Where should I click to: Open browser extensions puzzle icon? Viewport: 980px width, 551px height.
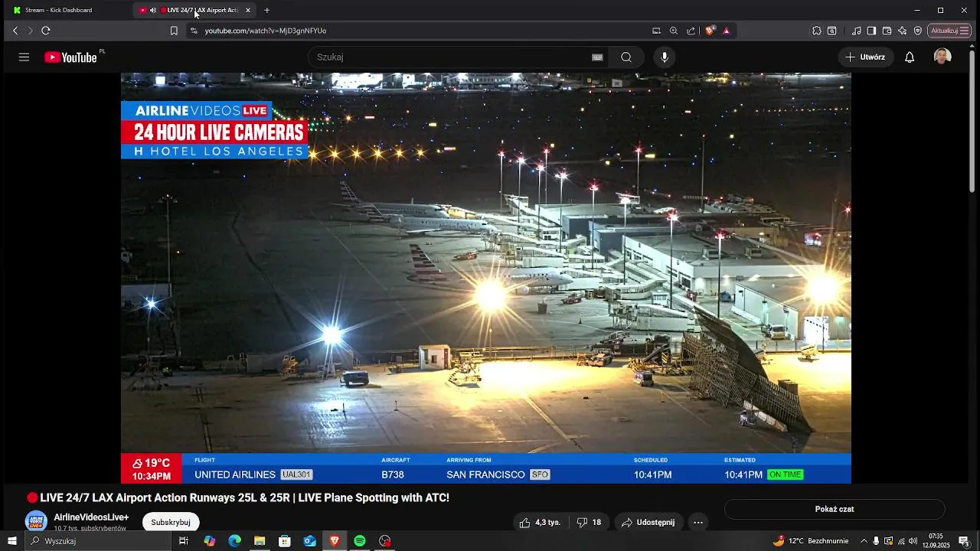[x=817, y=31]
